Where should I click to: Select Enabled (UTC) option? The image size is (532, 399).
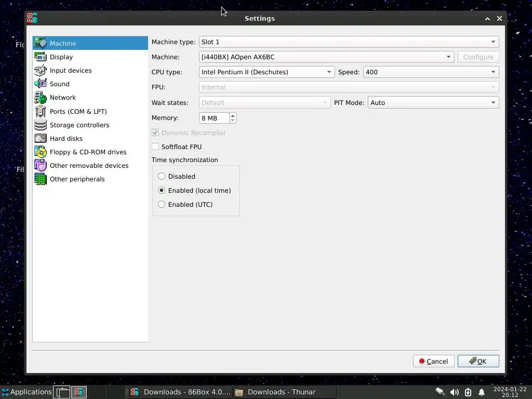[162, 204]
